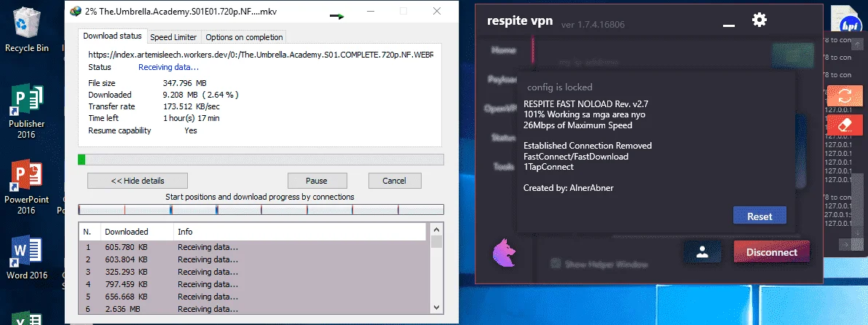Click the download window's title bar icon
This screenshot has height=325, width=868.
pos(75,10)
